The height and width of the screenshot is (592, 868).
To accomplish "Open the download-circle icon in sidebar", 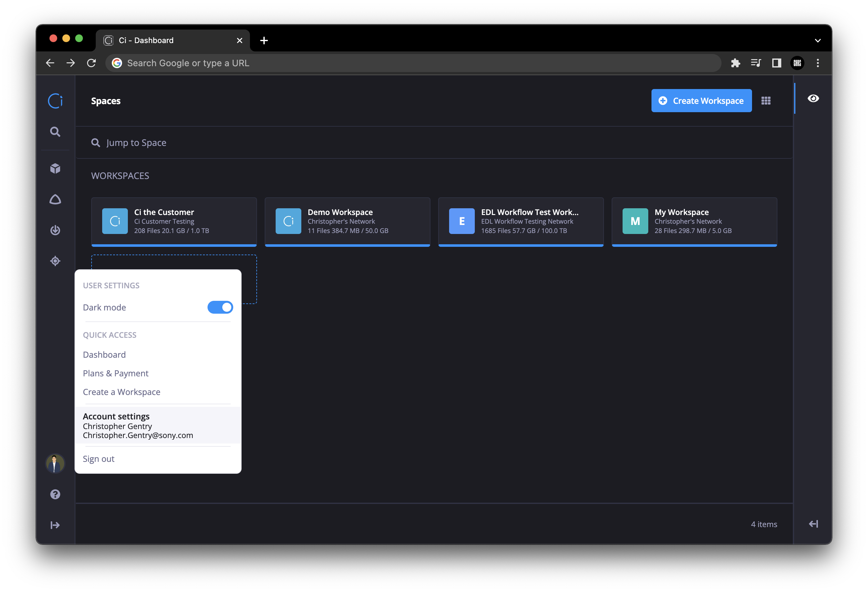I will [x=55, y=230].
